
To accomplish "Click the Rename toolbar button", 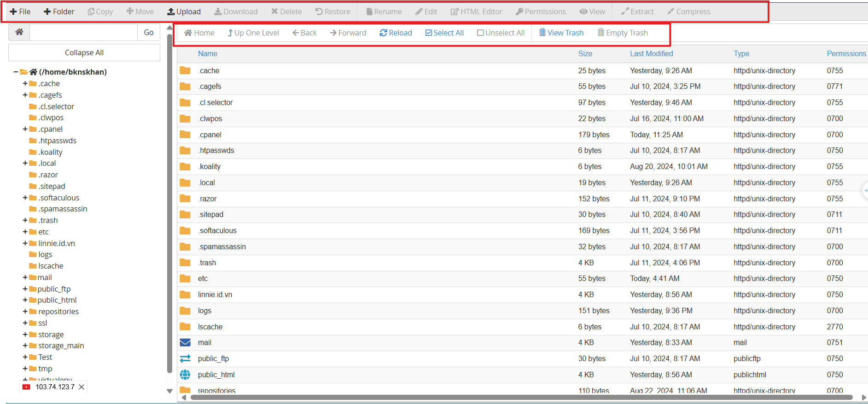I will pos(384,12).
